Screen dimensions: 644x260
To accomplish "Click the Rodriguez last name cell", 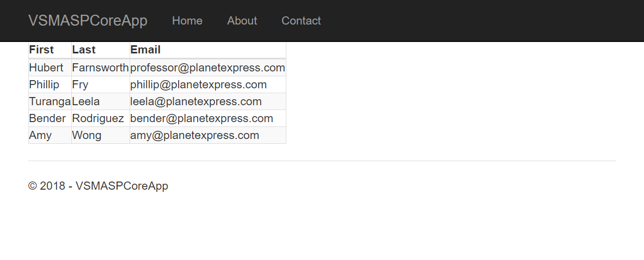I will pyautogui.click(x=98, y=119).
